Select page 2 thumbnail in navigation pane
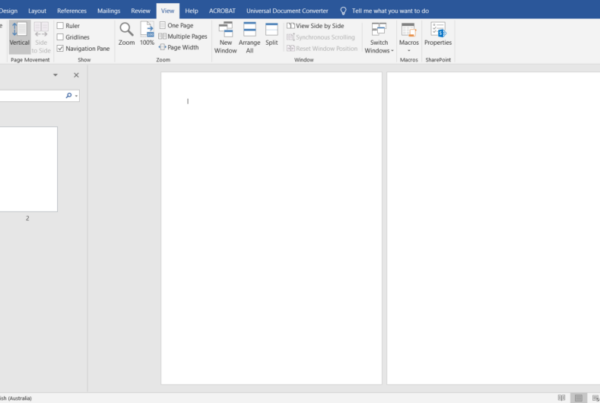The width and height of the screenshot is (600, 403). pyautogui.click(x=28, y=169)
